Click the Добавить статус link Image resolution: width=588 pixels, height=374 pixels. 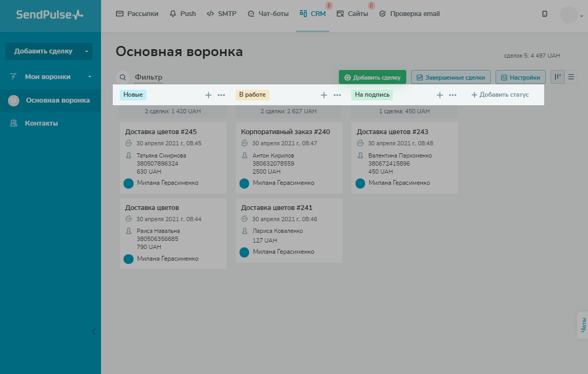coord(500,95)
